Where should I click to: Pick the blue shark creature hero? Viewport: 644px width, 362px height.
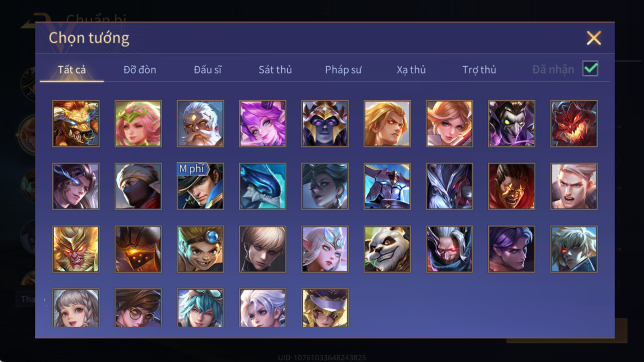(x=262, y=186)
